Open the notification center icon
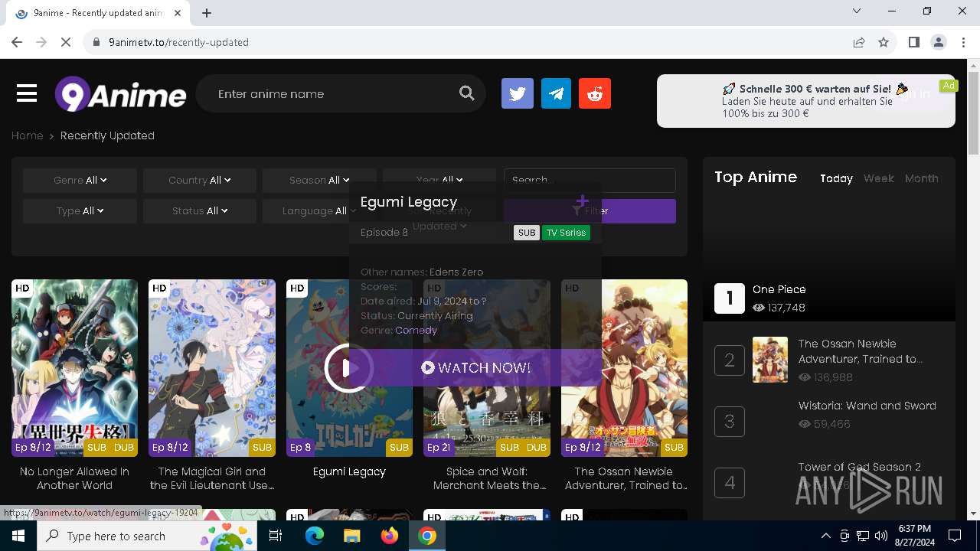 pos(955,536)
